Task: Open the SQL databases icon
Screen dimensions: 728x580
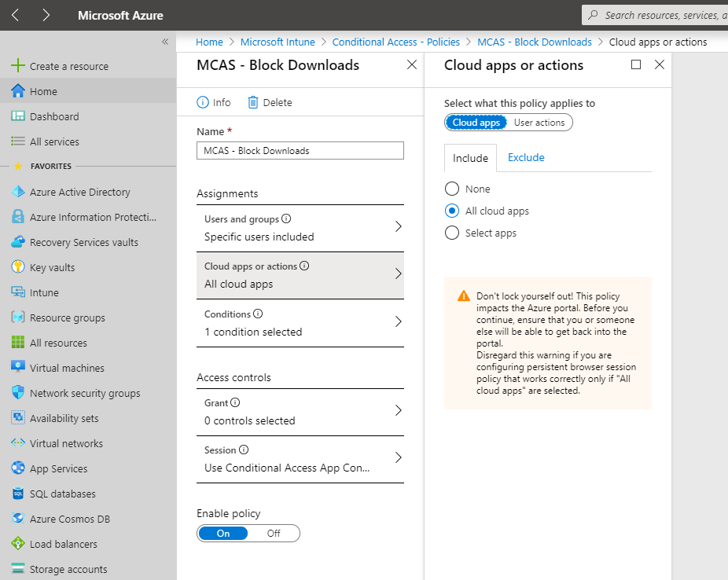Action: coord(17,494)
